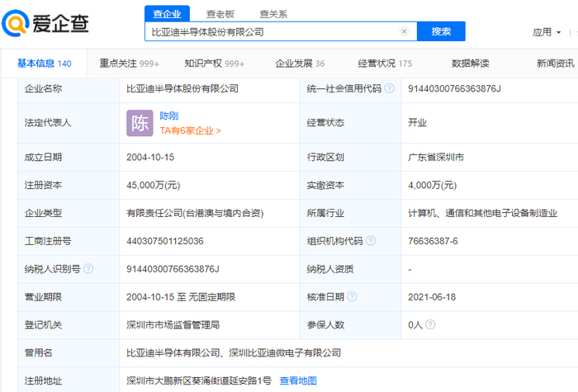Select region 广东省深圳市
Screen dimensions: 578x392
(x=436, y=157)
